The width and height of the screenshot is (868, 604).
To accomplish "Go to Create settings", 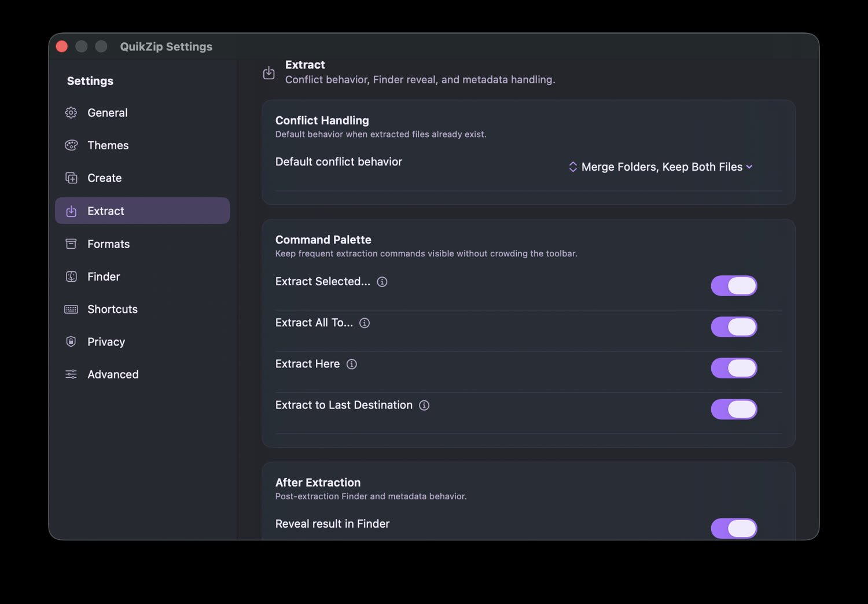I will (142, 178).
